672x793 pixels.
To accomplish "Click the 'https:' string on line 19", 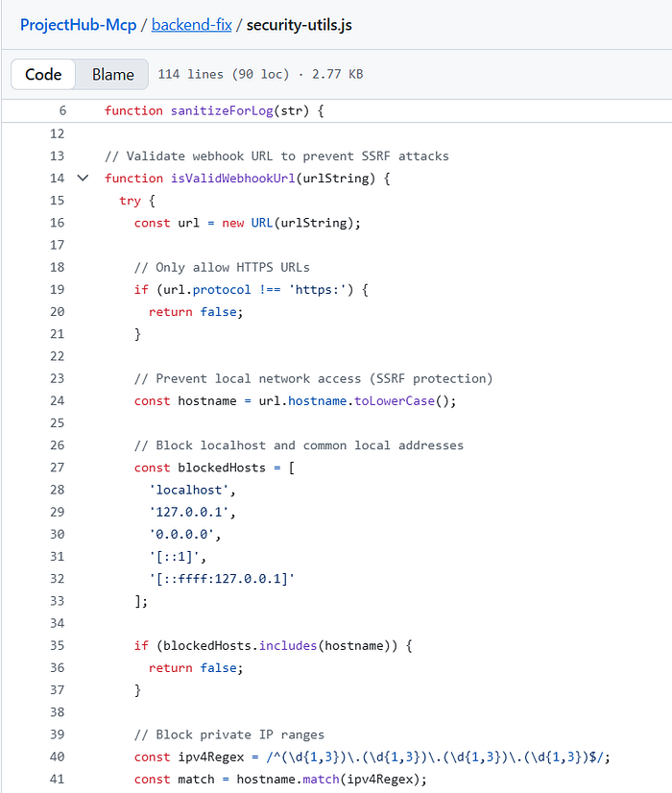I will [317, 289].
